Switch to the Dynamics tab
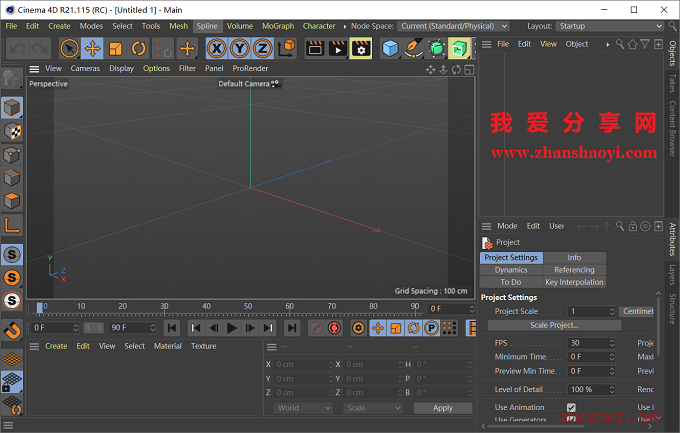680x433 pixels. 511,270
